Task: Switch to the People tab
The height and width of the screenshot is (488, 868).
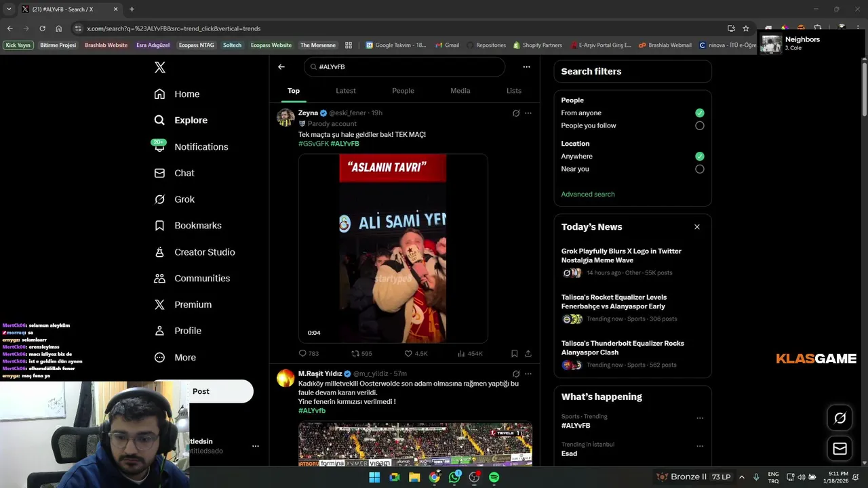Action: click(x=403, y=91)
